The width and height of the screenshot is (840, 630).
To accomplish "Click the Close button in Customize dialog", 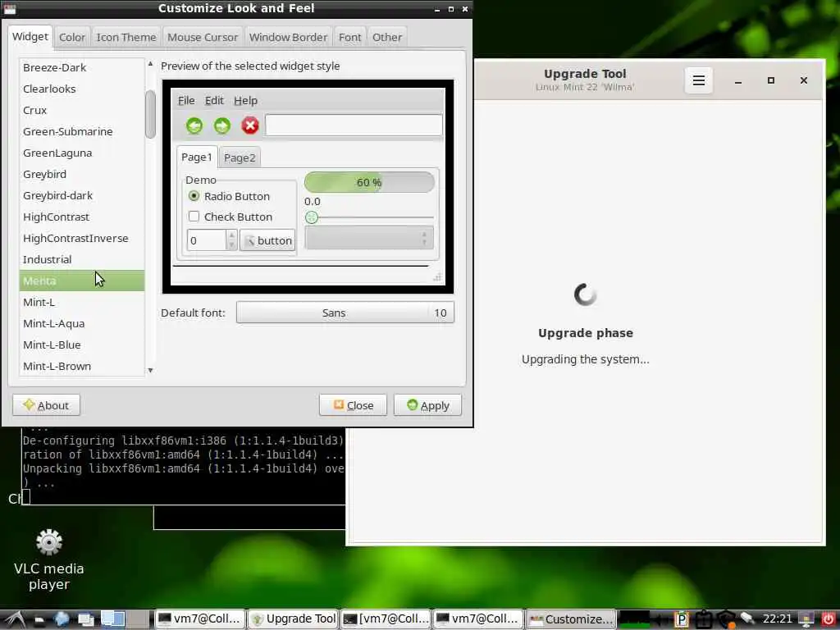I will pos(353,405).
